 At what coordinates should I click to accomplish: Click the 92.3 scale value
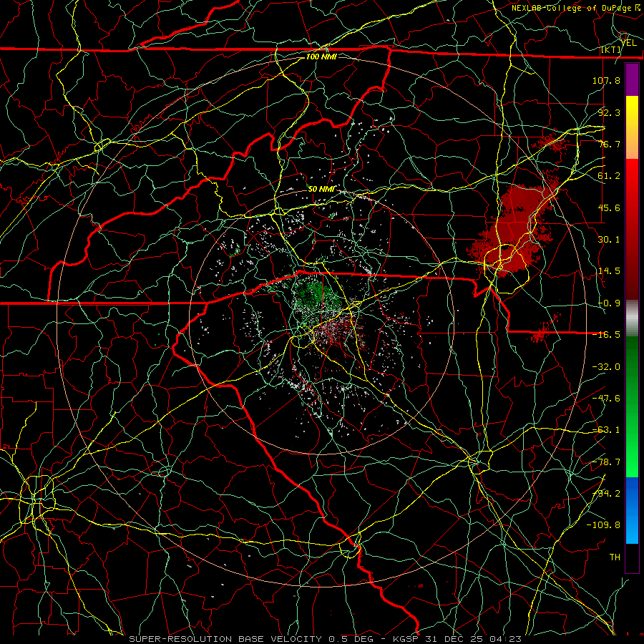[x=609, y=112]
